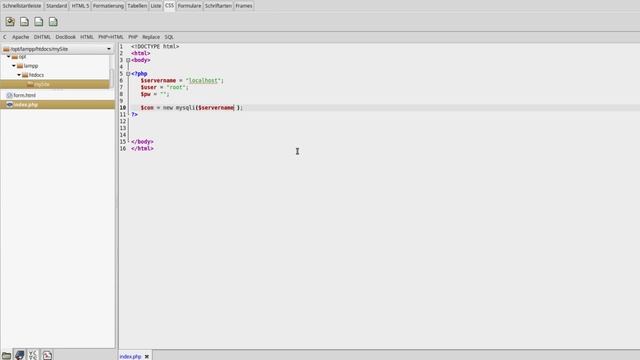The width and height of the screenshot is (640, 360).
Task: Click the second document icon in CSS toolbar
Action: pyautogui.click(x=24, y=22)
